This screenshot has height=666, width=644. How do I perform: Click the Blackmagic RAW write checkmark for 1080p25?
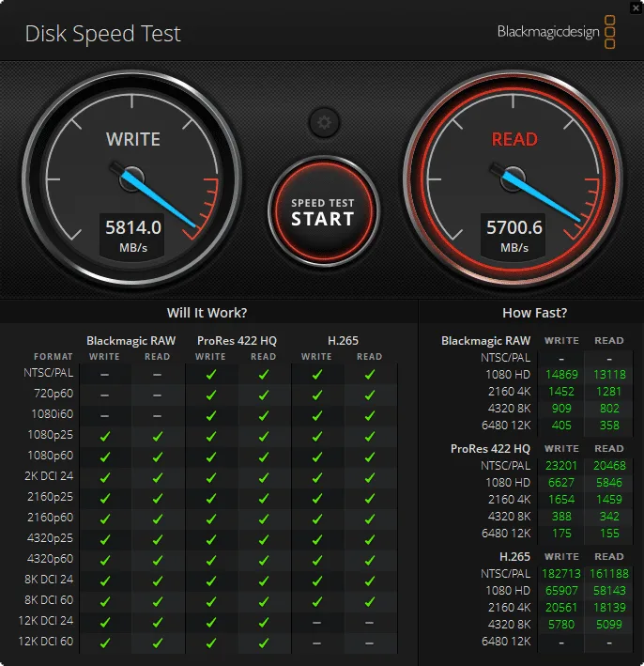(105, 436)
